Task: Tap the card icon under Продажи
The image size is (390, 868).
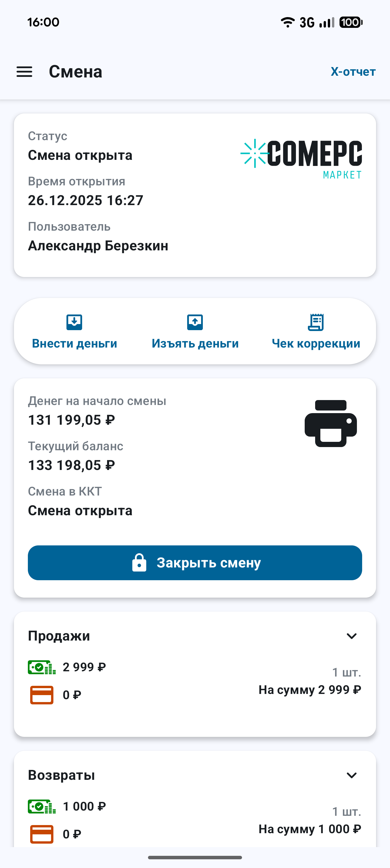Action: coord(41,695)
